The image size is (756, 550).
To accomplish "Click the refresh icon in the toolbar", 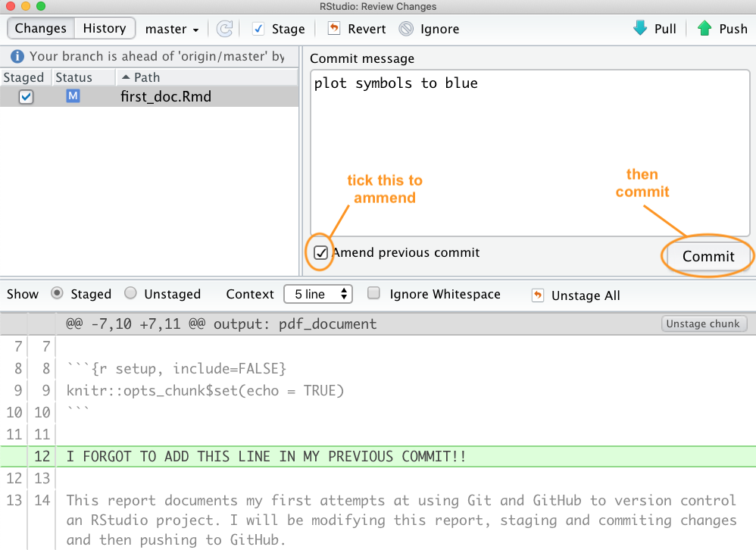I will point(224,29).
